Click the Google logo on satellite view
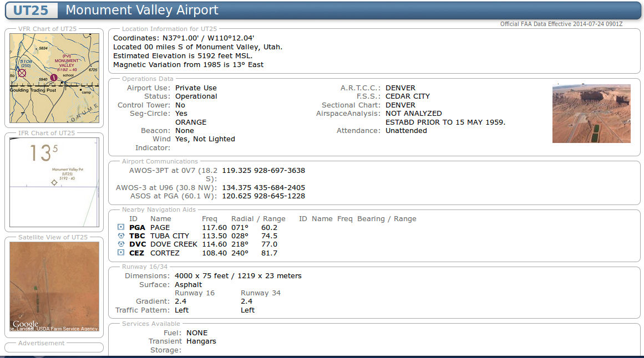 (x=26, y=324)
